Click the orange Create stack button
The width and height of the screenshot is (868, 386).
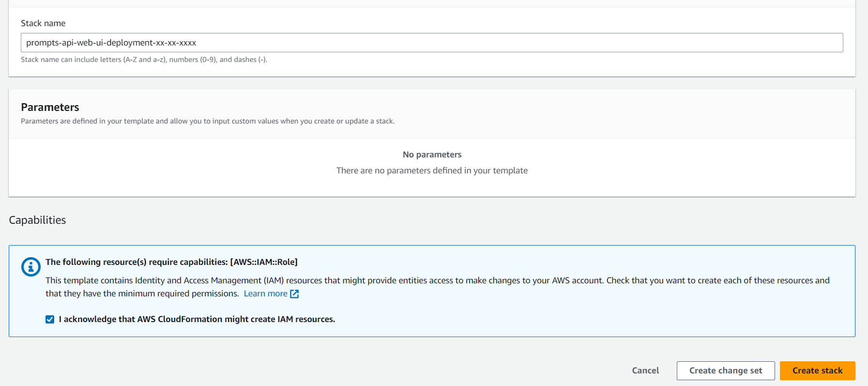[817, 371]
